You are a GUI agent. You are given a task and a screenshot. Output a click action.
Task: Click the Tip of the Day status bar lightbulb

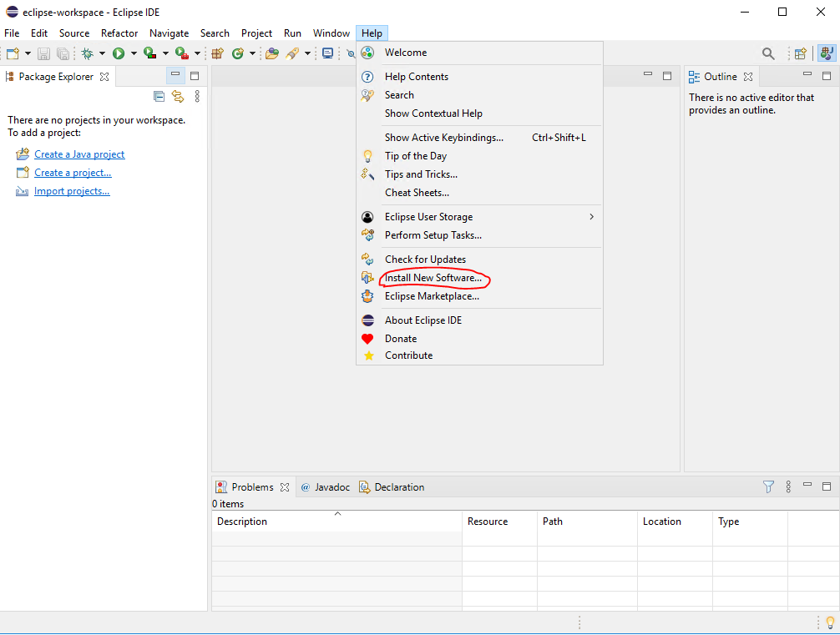coord(830,622)
